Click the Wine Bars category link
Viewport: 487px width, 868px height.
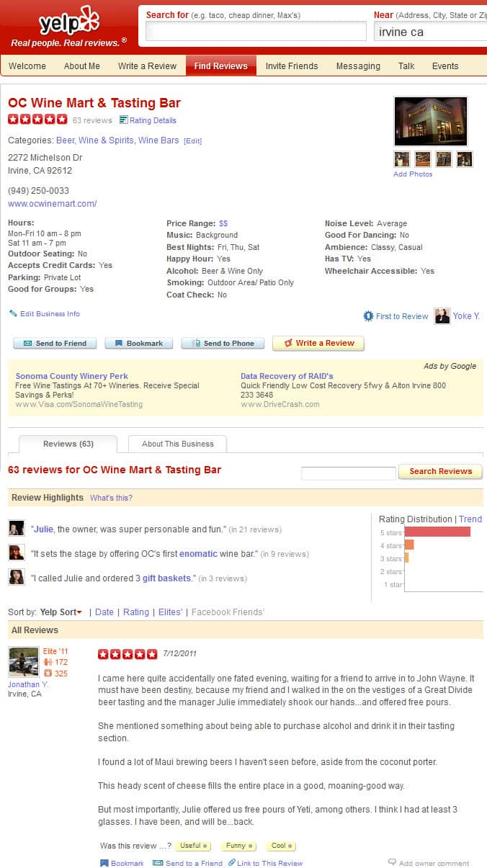click(x=158, y=140)
